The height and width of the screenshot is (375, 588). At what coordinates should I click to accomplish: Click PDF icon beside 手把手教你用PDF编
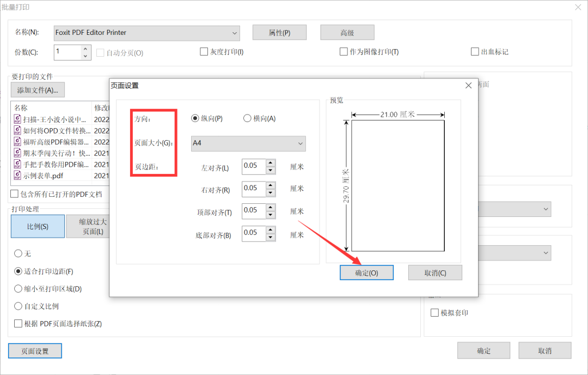tap(17, 165)
